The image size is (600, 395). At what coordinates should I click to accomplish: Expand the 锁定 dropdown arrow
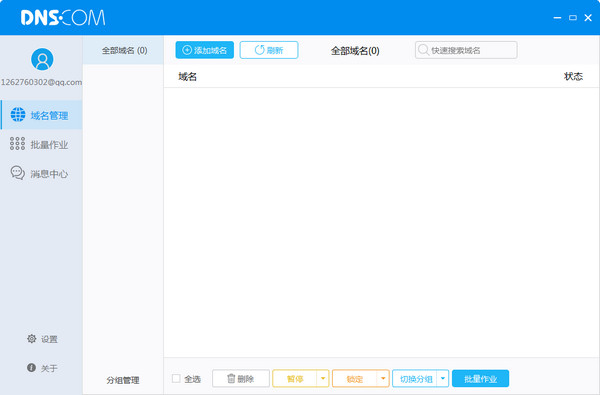[383, 379]
